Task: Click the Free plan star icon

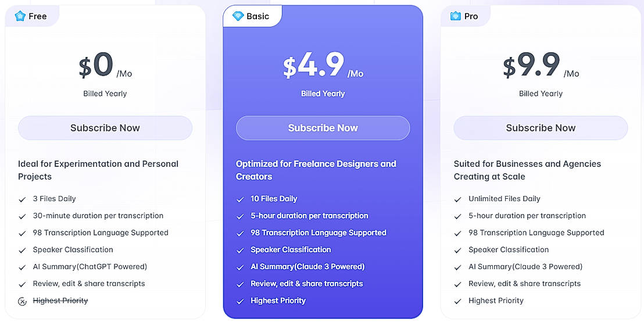Action: click(20, 16)
